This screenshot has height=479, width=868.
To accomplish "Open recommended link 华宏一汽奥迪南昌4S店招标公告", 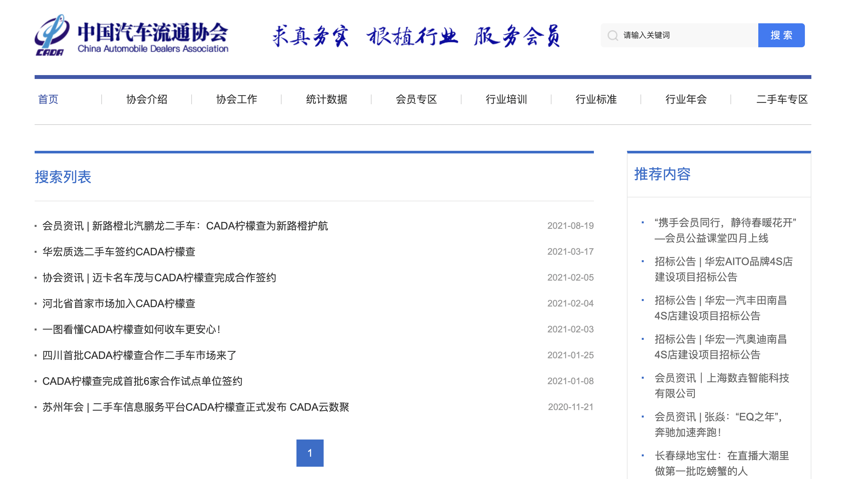I will click(x=721, y=347).
